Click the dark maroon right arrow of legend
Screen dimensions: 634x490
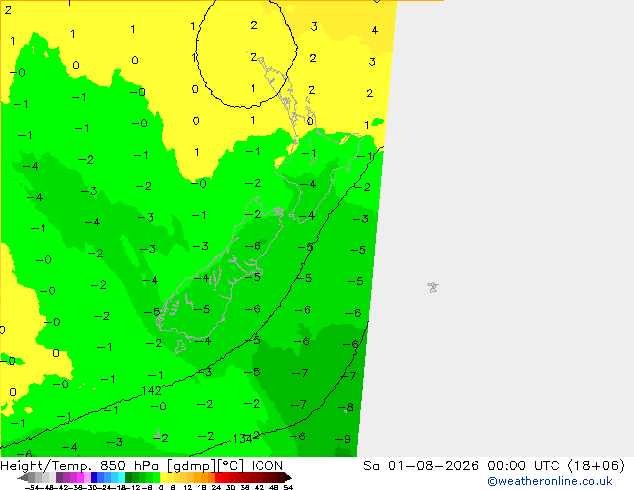tap(287, 478)
